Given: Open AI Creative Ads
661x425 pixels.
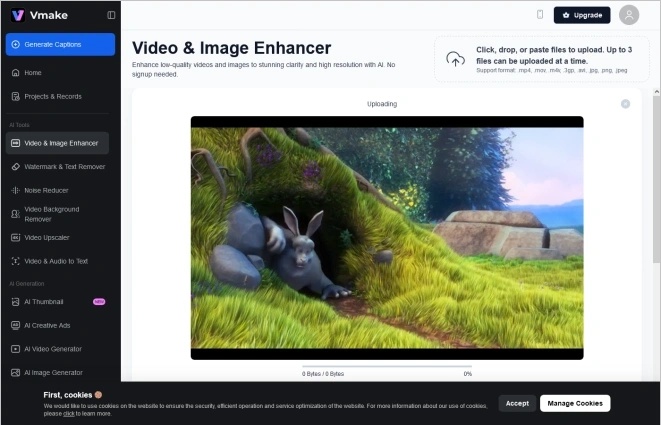Looking at the screenshot, I should (57, 325).
